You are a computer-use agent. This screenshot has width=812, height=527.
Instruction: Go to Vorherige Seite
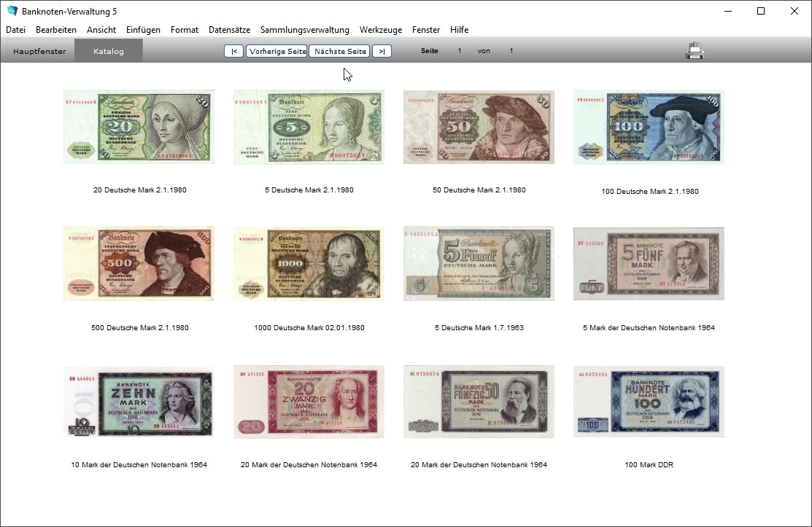277,51
